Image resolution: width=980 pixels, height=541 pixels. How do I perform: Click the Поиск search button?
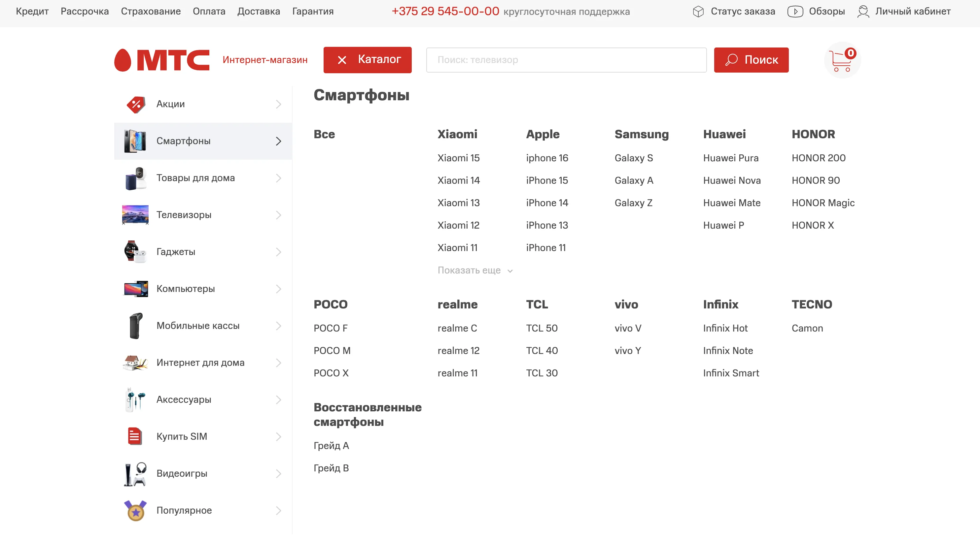[x=751, y=60]
